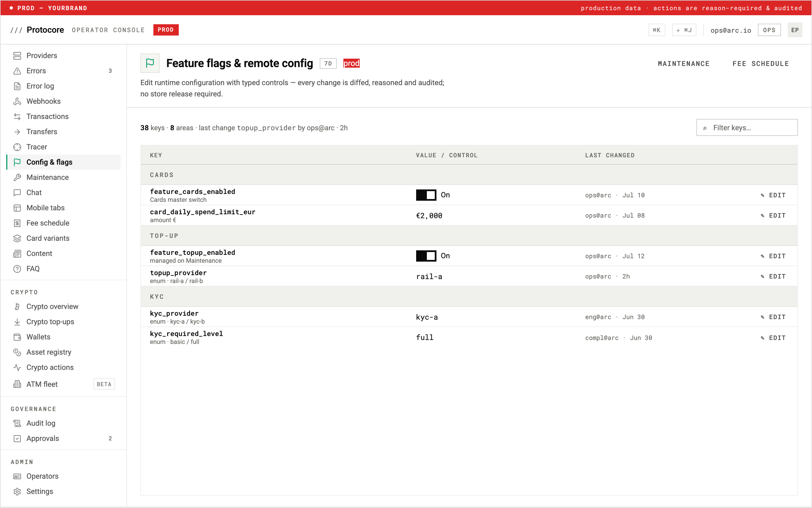Click the Wallets wallet icon
The width and height of the screenshot is (812, 508).
click(x=17, y=337)
